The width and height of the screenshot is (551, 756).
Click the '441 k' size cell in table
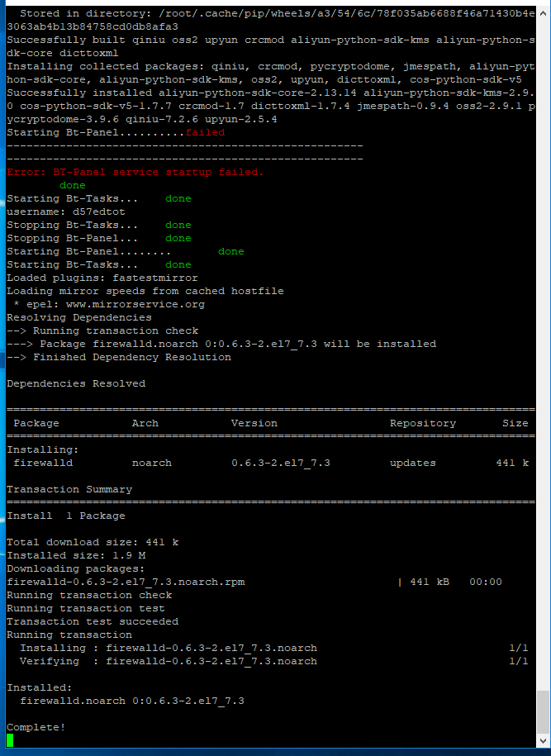coord(512,463)
